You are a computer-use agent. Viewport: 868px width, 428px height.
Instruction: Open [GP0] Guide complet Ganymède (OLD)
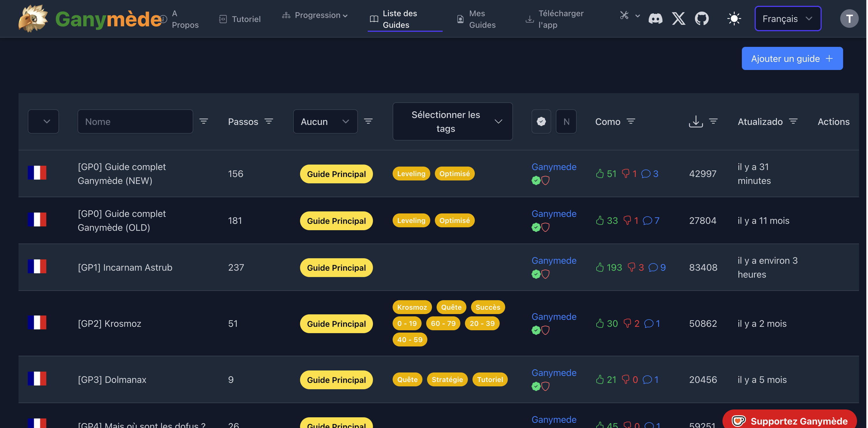(x=122, y=221)
